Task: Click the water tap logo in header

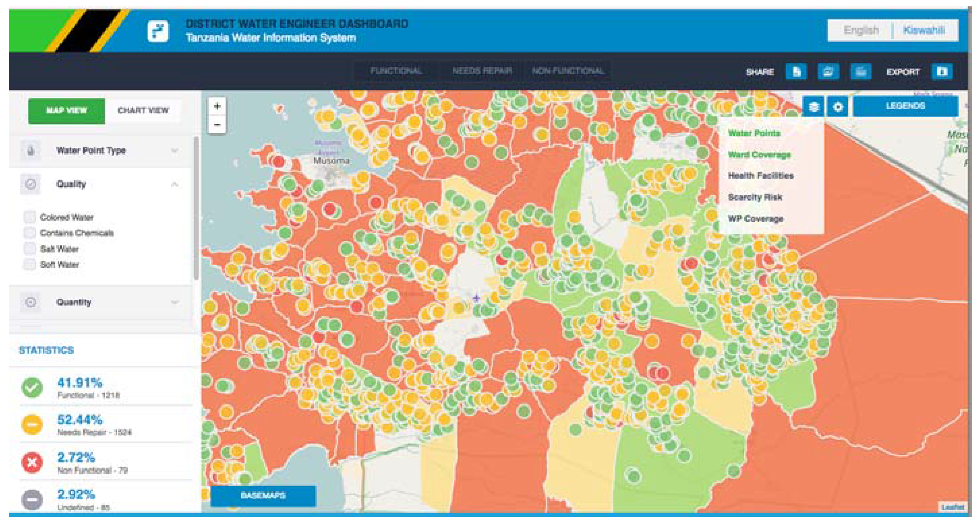Action: tap(158, 31)
